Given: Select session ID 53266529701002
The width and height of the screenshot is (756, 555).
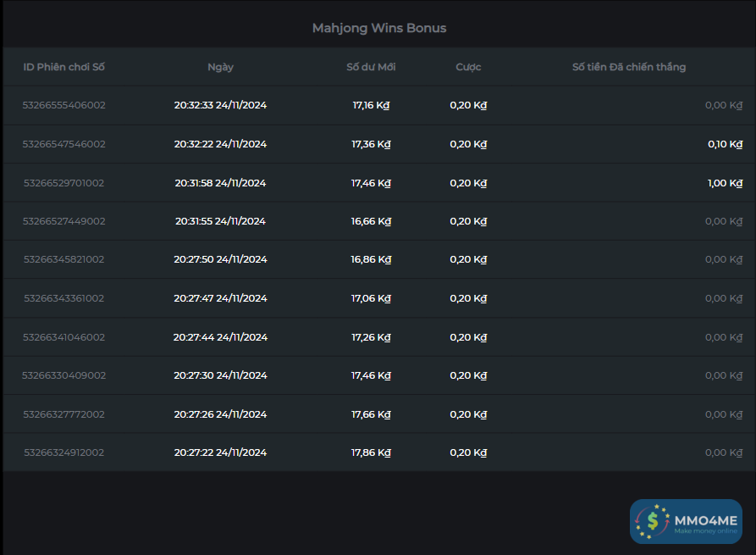Looking at the screenshot, I should pos(64,183).
